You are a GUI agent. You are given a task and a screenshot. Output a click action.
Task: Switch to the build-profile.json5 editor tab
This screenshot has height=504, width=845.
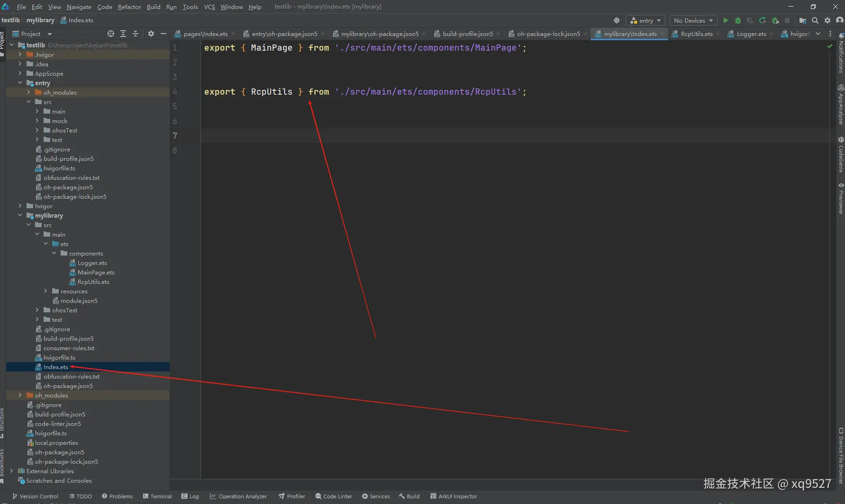click(x=467, y=34)
